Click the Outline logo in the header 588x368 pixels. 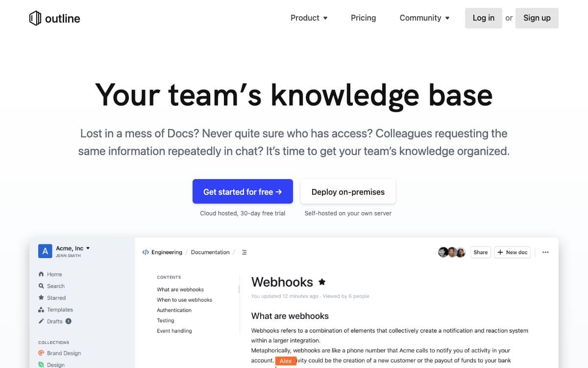tap(54, 18)
